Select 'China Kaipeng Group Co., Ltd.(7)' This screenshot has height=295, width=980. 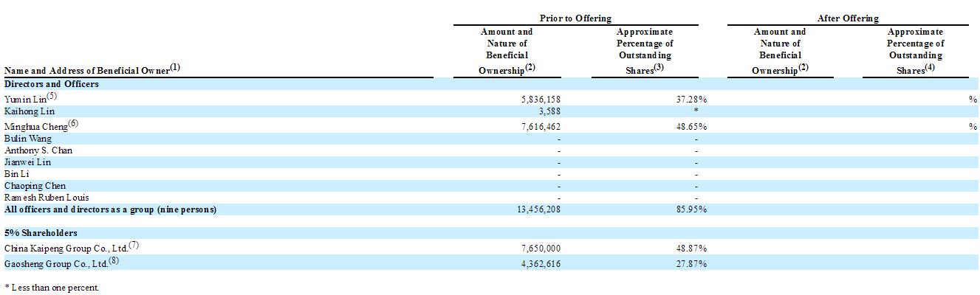pyautogui.click(x=72, y=246)
